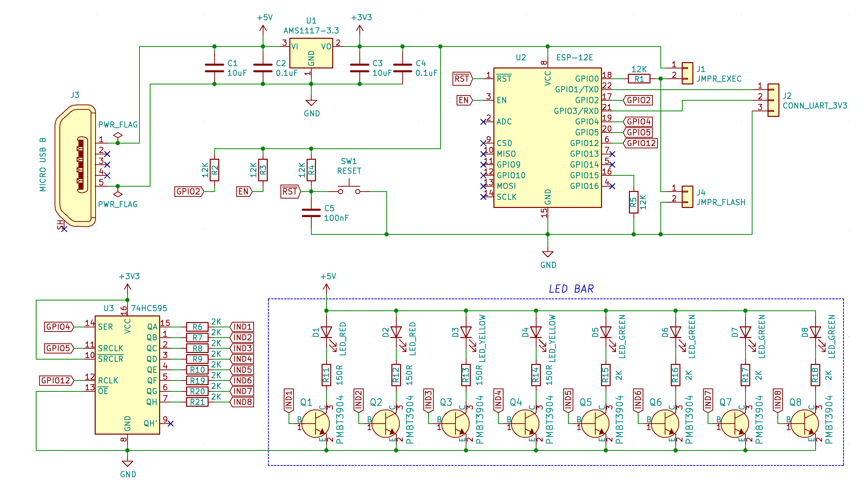Viewport: 868px width, 496px height.
Task: Click the ESP-12E value text
Action: pyautogui.click(x=575, y=58)
